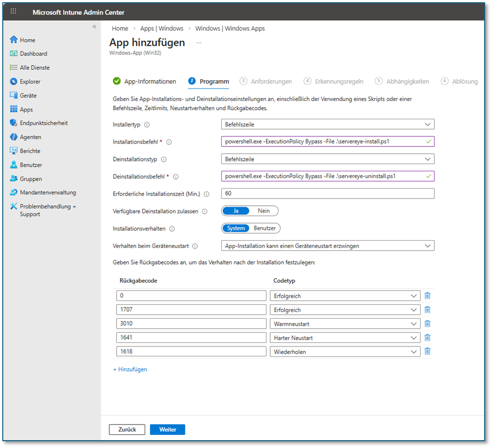This screenshot has height=448, width=492.
Task: Go to the Ablösung step
Action: [x=459, y=81]
